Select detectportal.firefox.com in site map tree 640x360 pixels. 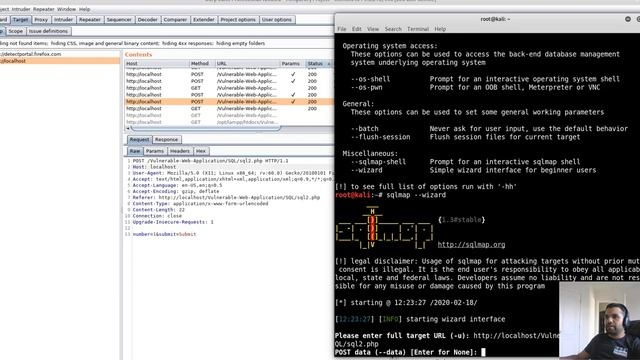click(x=31, y=54)
